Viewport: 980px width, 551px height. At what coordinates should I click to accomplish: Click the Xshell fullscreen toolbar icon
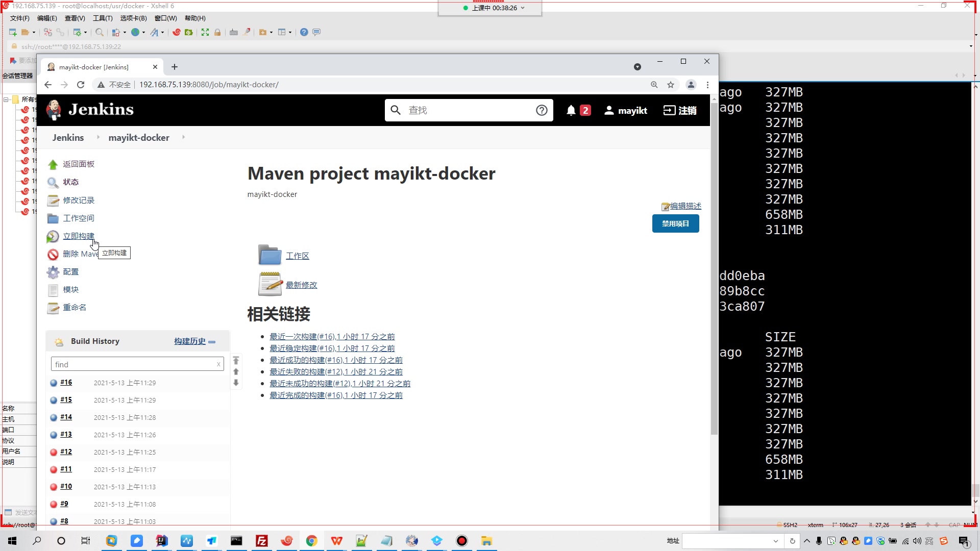coord(205,32)
